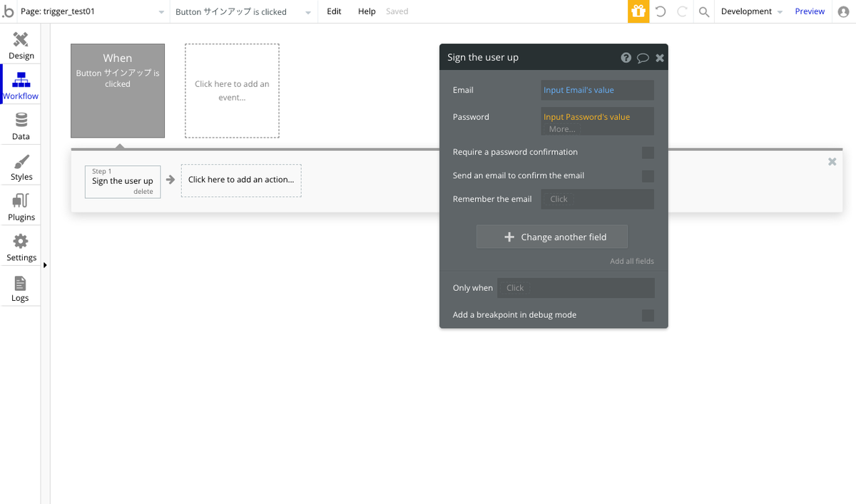Close the actions row with X

[832, 162]
